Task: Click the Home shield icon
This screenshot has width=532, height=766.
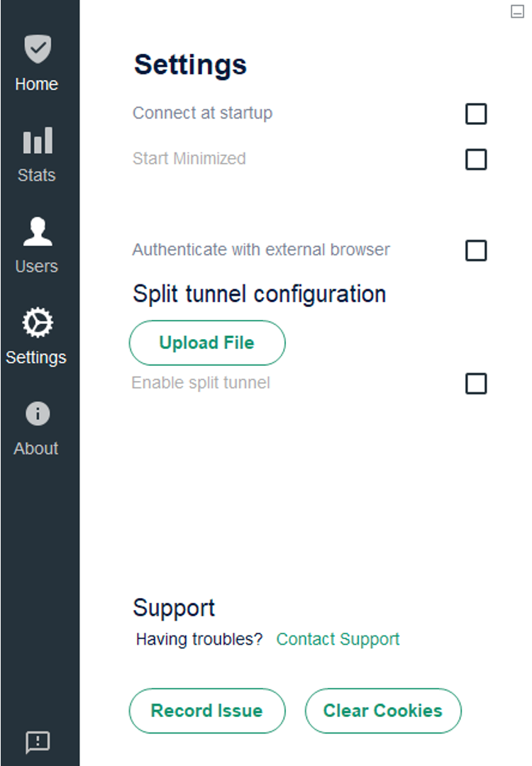Action: 37,50
